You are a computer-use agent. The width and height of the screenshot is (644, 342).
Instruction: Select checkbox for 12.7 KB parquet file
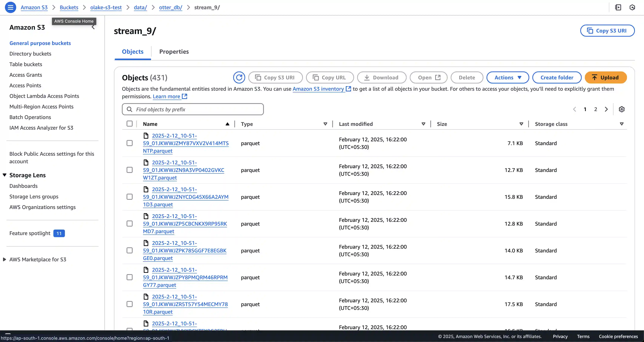pos(130,170)
